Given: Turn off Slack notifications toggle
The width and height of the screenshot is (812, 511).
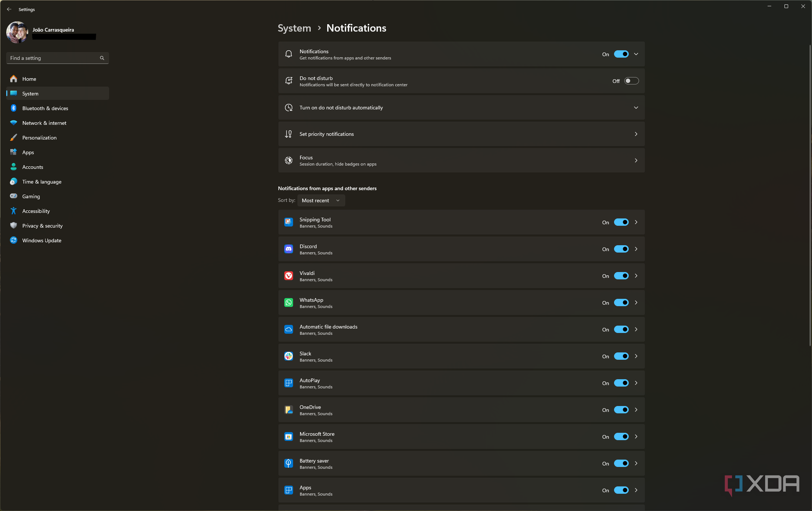Looking at the screenshot, I should coord(621,356).
